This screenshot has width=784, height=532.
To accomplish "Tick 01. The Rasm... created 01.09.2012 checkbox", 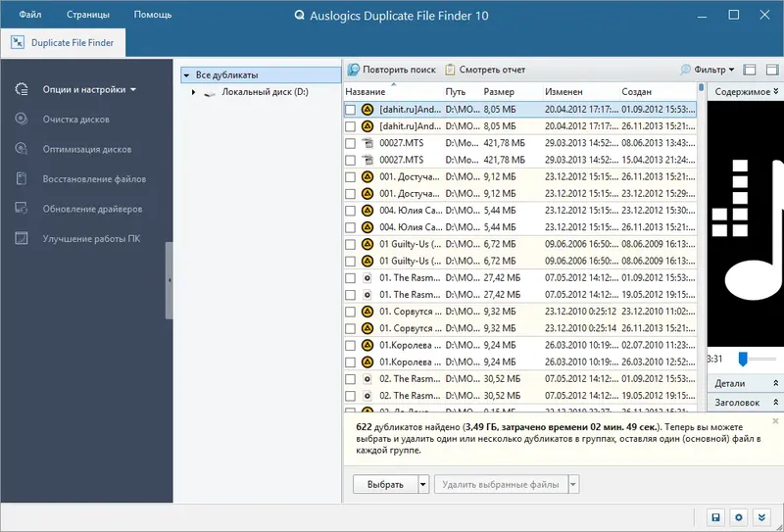I will (x=351, y=278).
